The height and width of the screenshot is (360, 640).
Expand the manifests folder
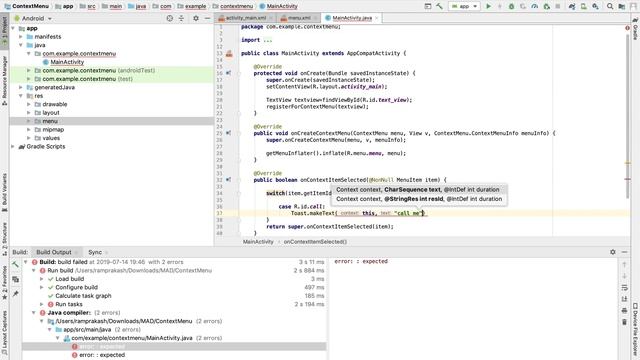(x=21, y=37)
